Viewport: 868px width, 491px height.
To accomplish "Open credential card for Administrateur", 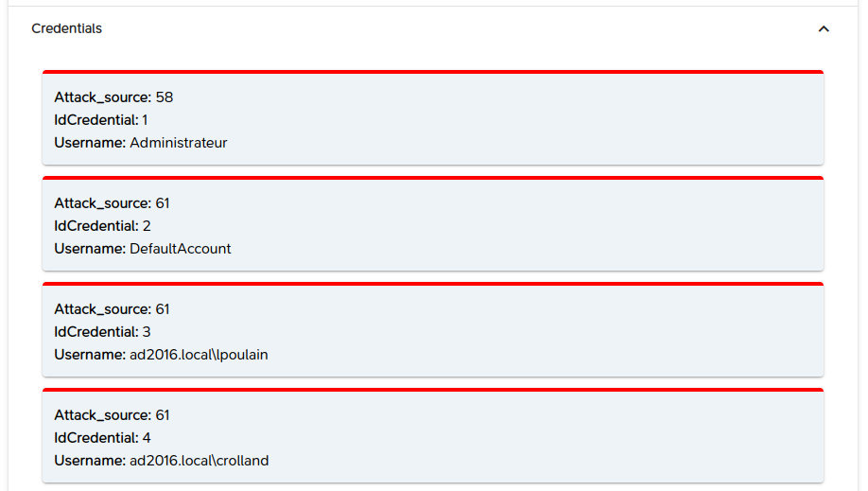I will click(433, 117).
